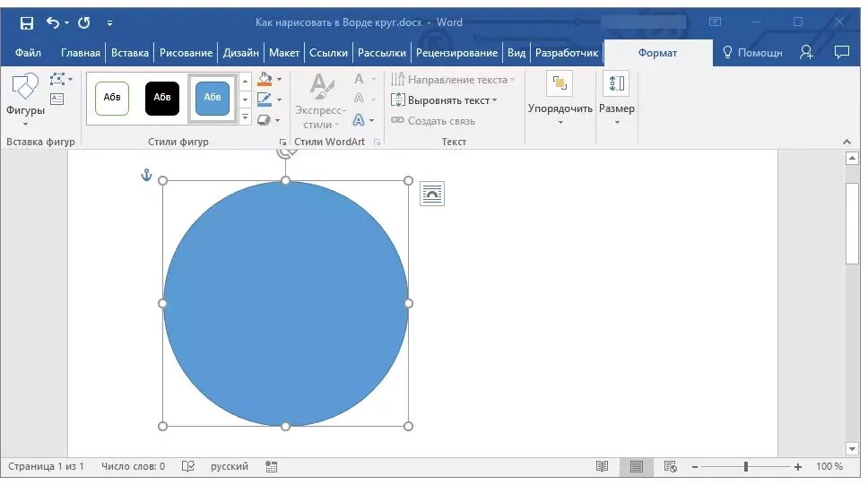This screenshot has width=868, height=485.
Task: Apply the white outlined Абв shape style
Action: (112, 98)
